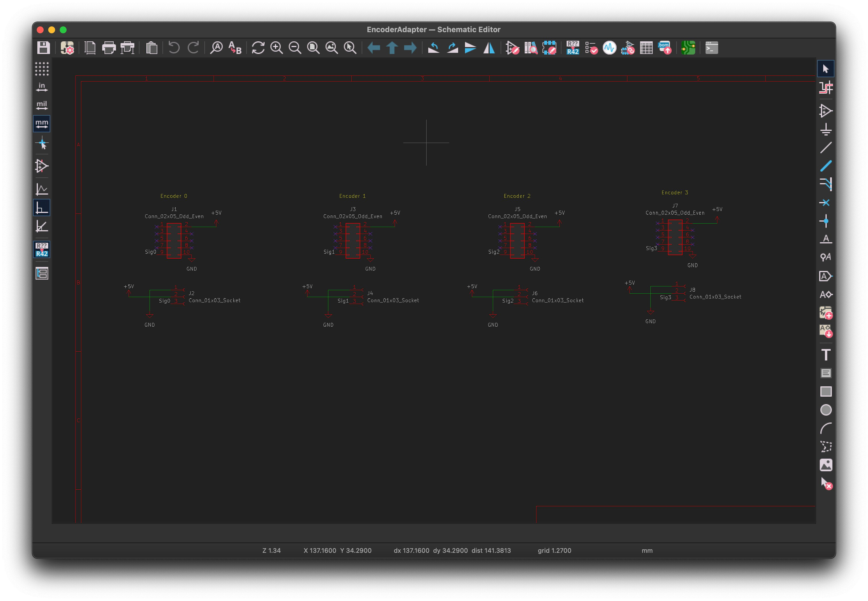Toggle grid display
The image size is (868, 601).
pos(42,69)
